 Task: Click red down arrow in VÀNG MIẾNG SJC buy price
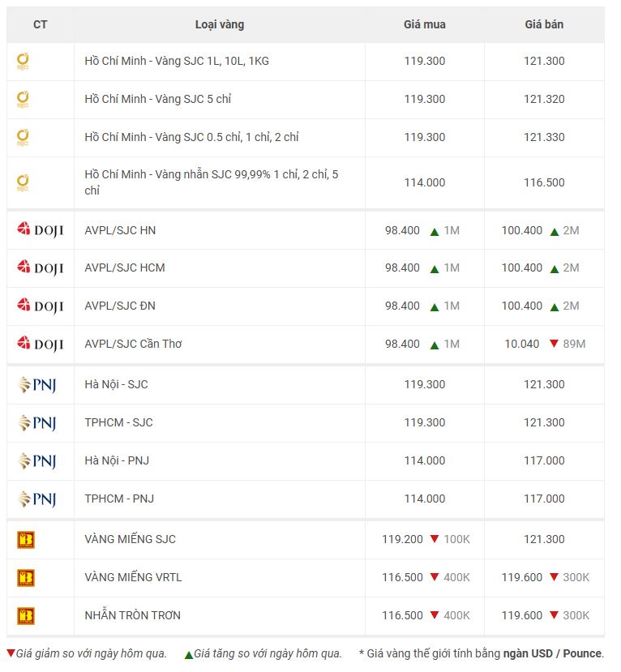point(435,539)
